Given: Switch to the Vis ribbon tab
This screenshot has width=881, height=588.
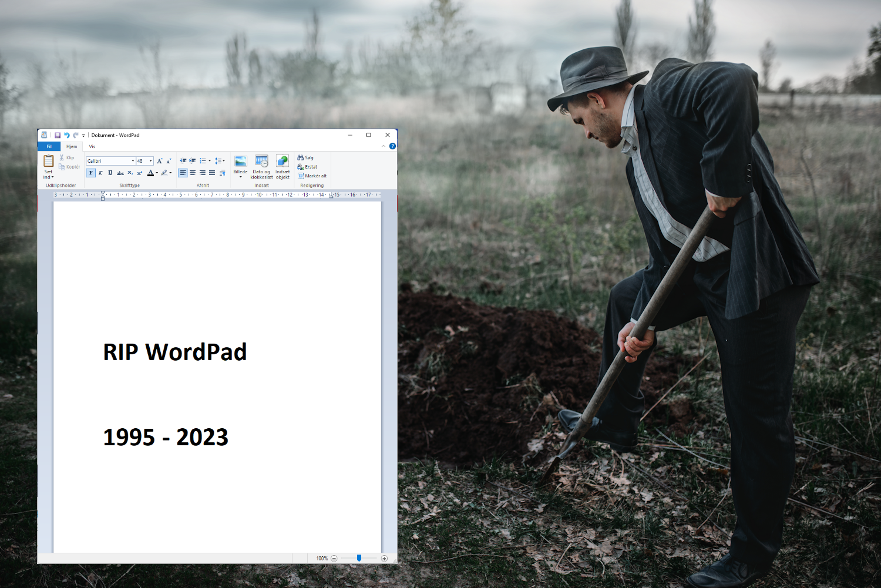Looking at the screenshot, I should (x=91, y=146).
